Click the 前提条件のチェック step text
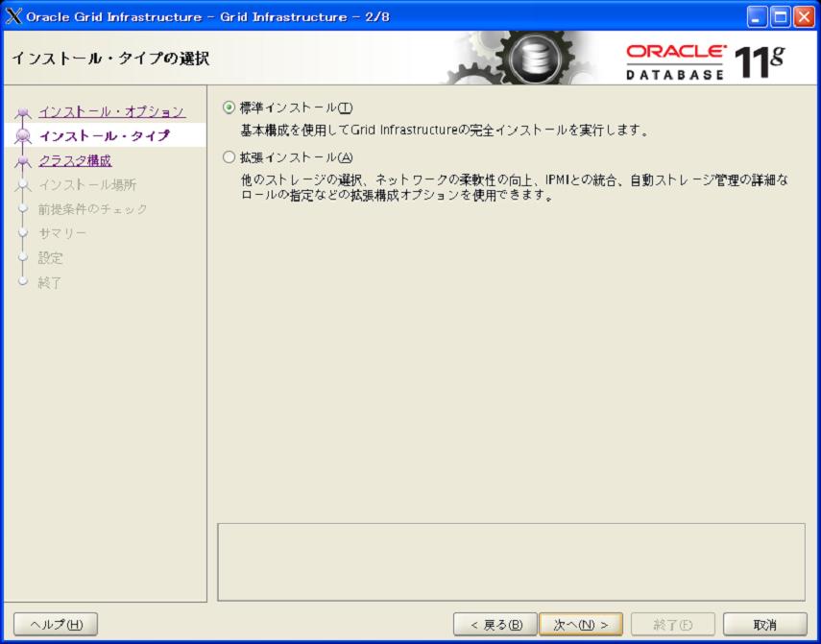The height and width of the screenshot is (644, 821). click(x=93, y=209)
